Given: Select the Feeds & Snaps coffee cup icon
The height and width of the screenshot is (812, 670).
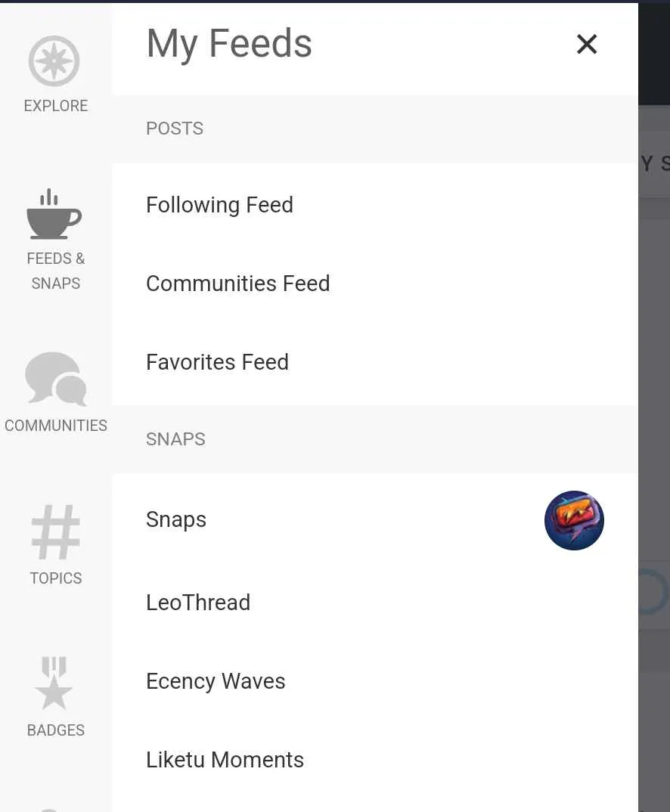Looking at the screenshot, I should coord(54,214).
